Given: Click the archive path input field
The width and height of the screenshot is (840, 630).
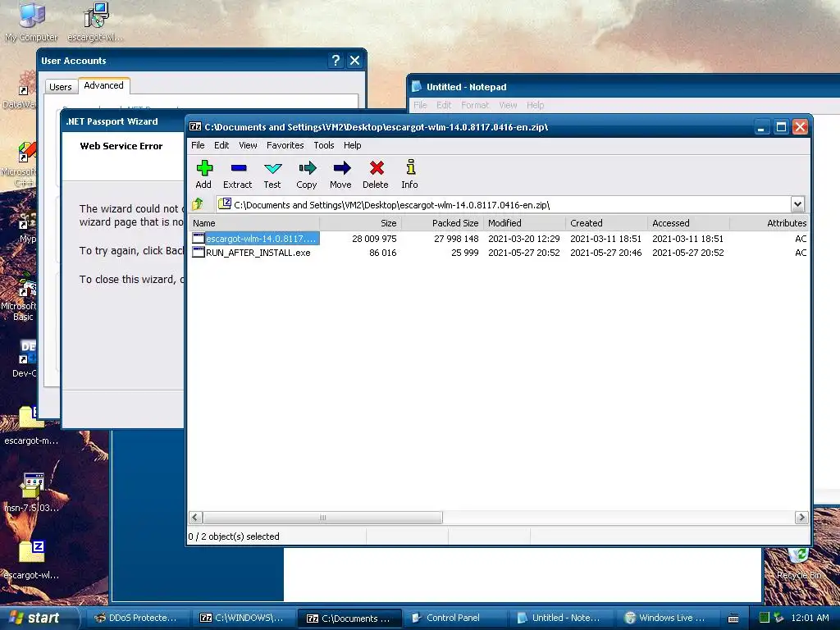Looking at the screenshot, I should click(504, 204).
